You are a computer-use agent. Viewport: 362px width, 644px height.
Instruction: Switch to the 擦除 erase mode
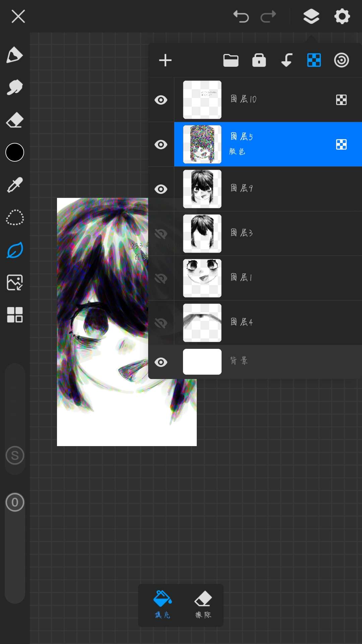coord(203,604)
